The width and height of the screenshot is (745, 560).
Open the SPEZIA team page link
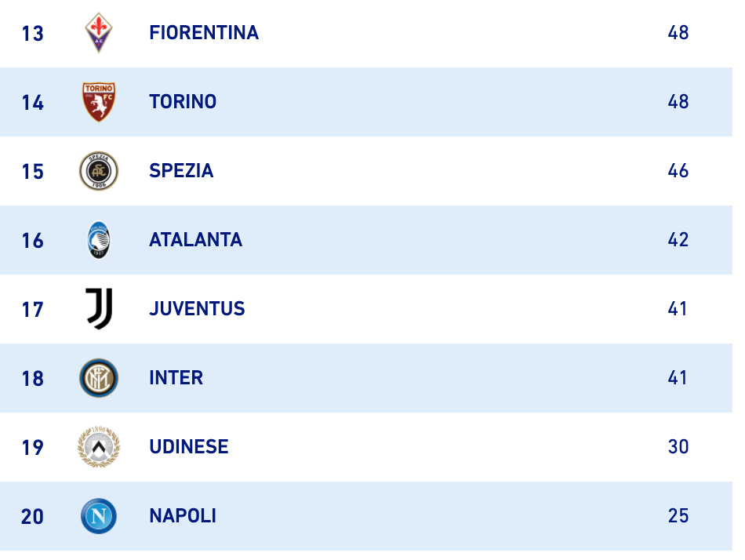pyautogui.click(x=181, y=171)
